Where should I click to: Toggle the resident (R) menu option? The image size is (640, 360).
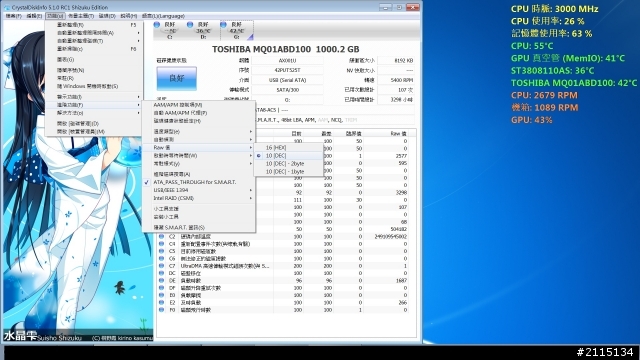coord(94,78)
